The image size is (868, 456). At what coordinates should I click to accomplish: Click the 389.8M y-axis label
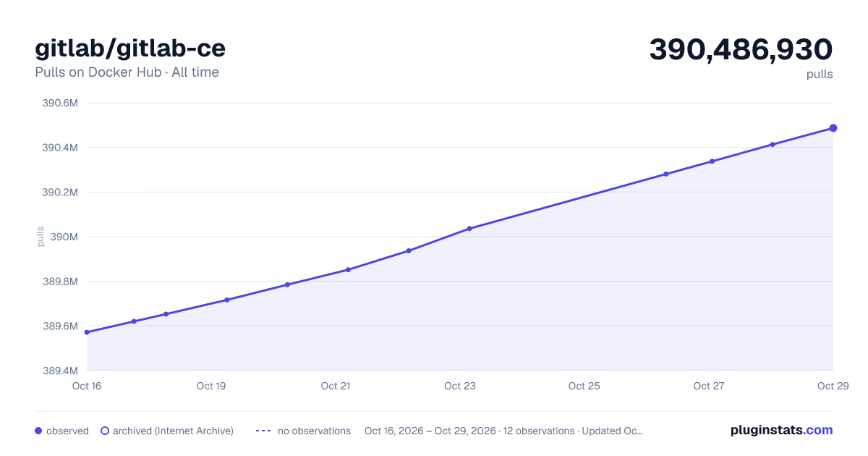60,282
